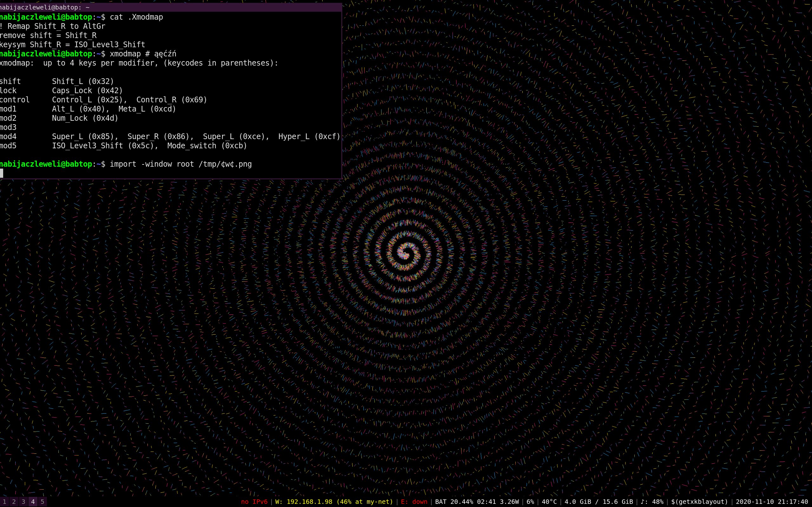Screen dimensions: 812x507
Task: Switch to workspace 1
Action: tap(4, 502)
